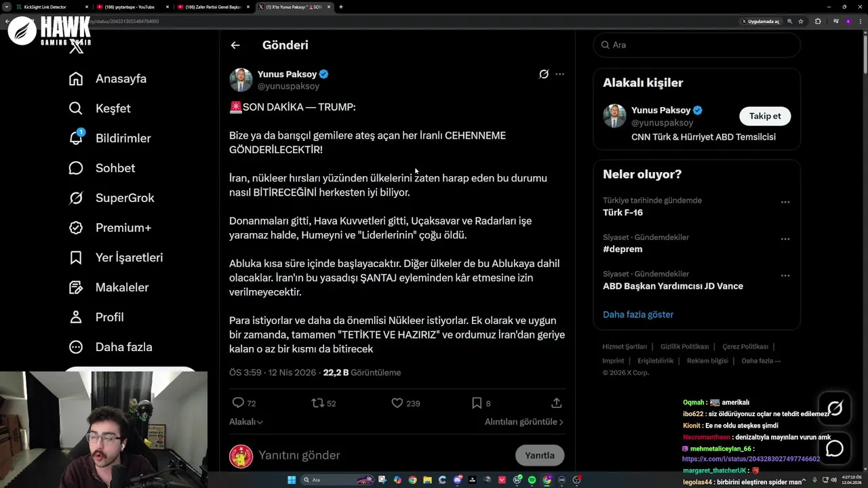Open the 22,2 B Görüntüleme view count
The height and width of the screenshot is (488, 868).
coord(362,372)
